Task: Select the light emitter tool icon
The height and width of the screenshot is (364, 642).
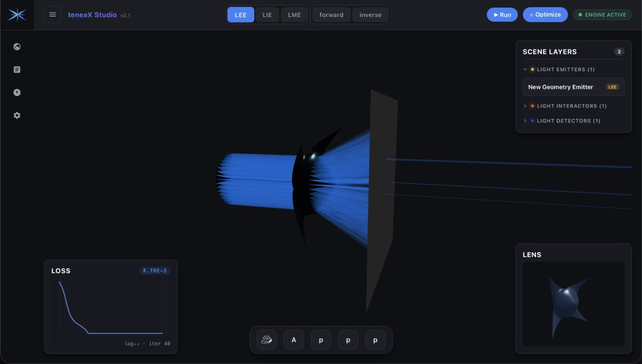Action: 266,340
